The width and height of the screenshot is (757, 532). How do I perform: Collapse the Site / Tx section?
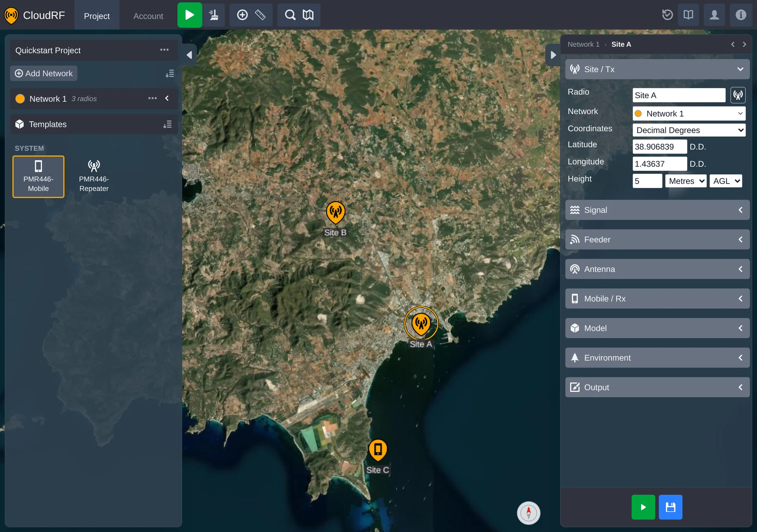[657, 69]
